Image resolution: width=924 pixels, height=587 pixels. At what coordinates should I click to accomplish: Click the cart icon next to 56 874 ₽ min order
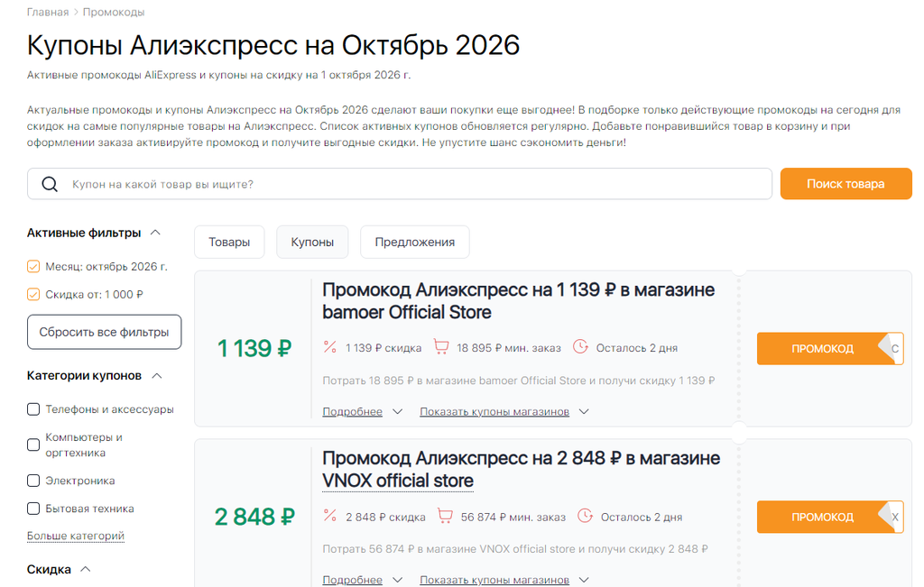pos(445,517)
